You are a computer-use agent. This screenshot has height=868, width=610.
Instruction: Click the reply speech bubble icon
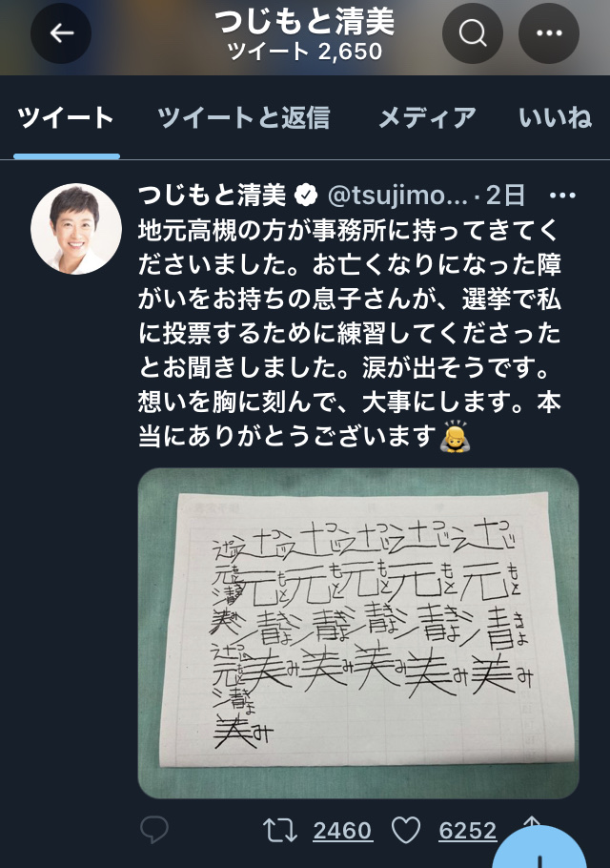pos(154,829)
